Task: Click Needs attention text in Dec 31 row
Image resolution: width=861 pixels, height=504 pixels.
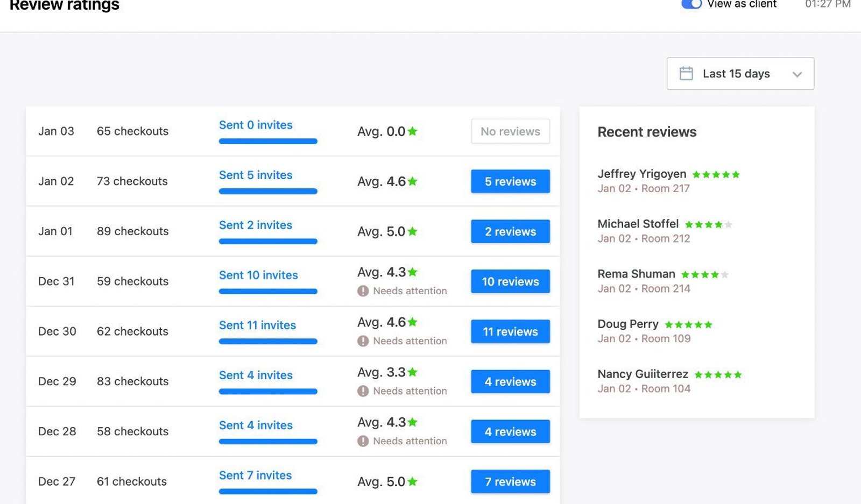Action: 410,291
